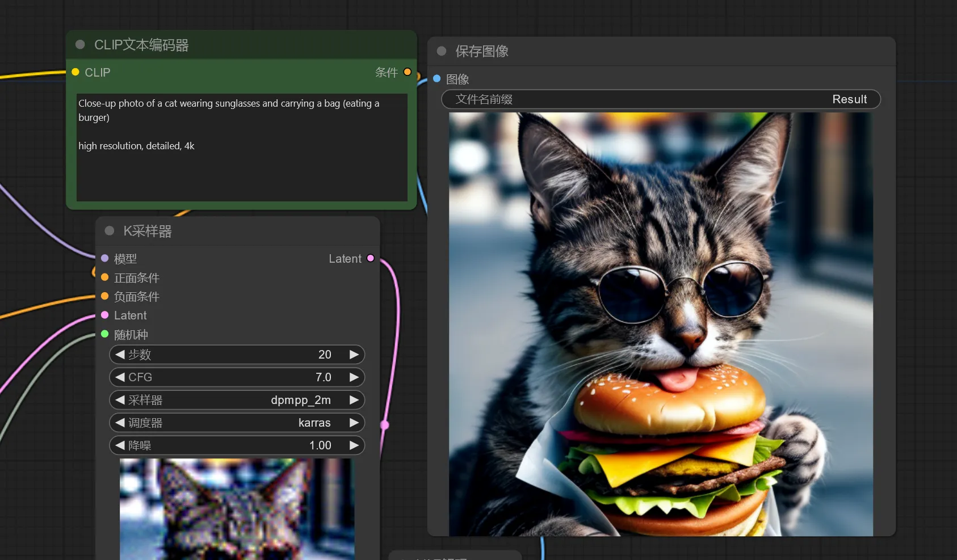Open the 调度器 karras dropdown

coord(237,423)
